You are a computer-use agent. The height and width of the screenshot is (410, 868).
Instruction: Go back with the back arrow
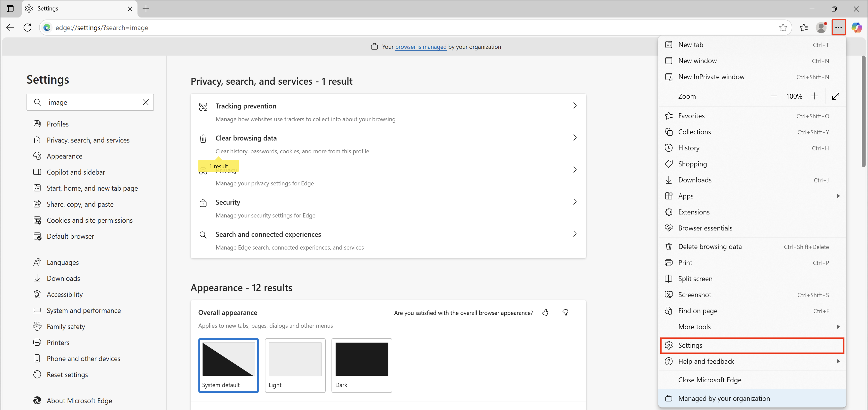[10, 28]
